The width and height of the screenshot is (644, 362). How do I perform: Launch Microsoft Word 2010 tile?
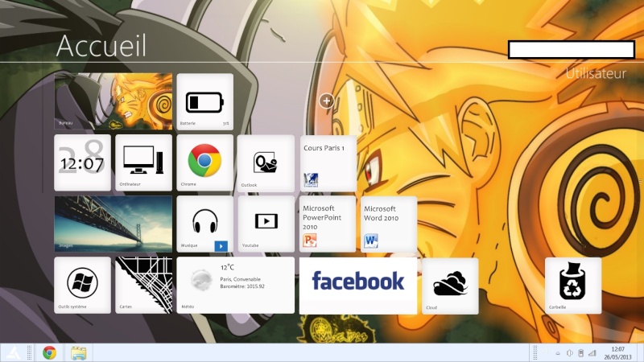pos(389,224)
